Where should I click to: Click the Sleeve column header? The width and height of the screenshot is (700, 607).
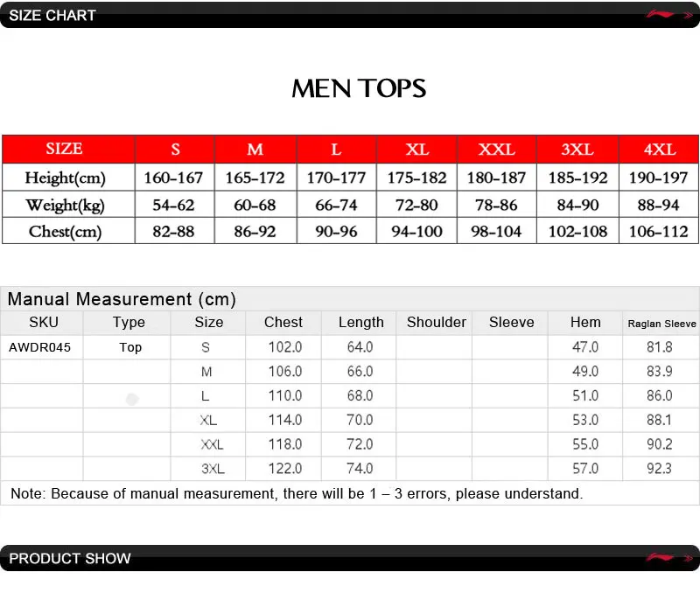tap(511, 322)
